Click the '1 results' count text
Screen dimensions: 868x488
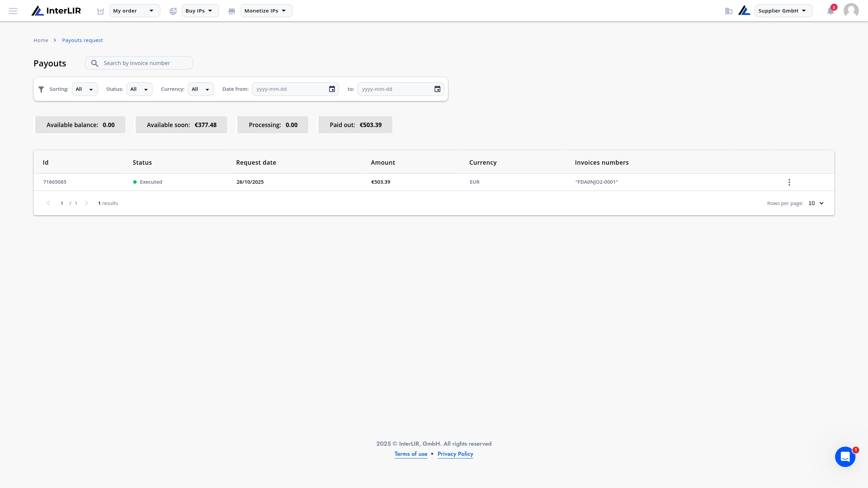108,203
